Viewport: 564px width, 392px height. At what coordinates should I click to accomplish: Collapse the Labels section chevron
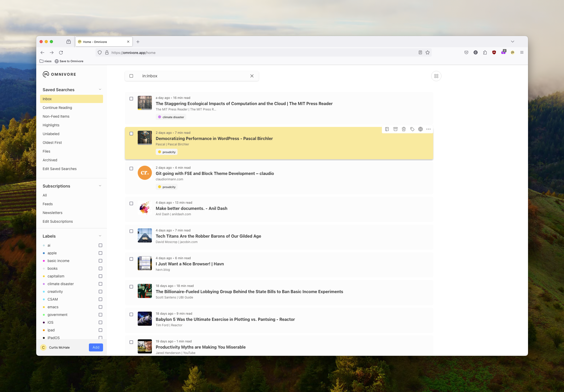[x=100, y=236]
